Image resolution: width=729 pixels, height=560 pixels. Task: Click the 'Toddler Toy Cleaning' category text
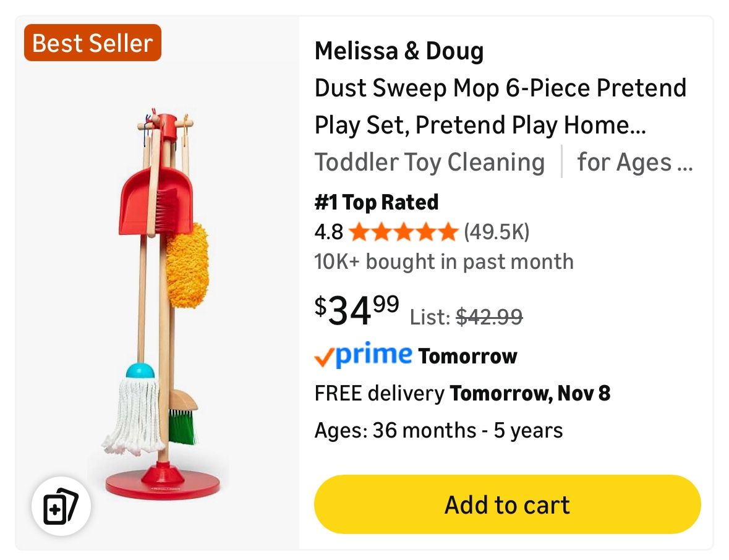click(x=430, y=162)
